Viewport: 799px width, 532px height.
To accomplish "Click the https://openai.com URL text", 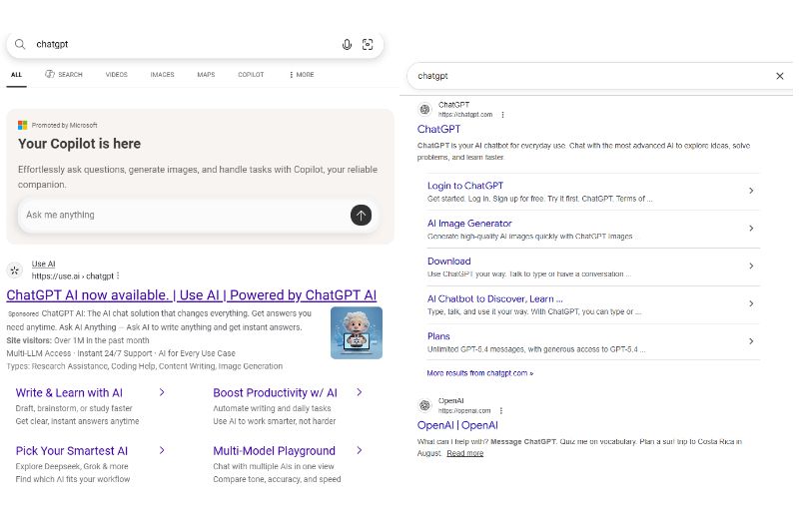I will [464, 411].
